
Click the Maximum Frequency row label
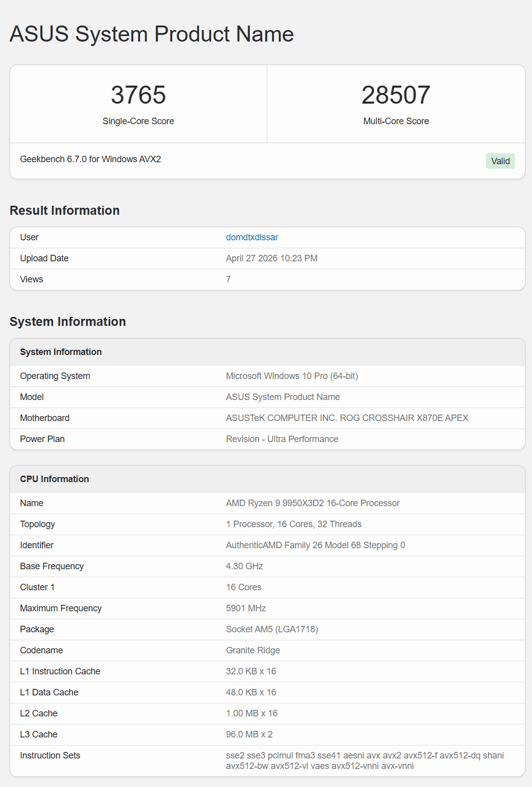pos(61,608)
